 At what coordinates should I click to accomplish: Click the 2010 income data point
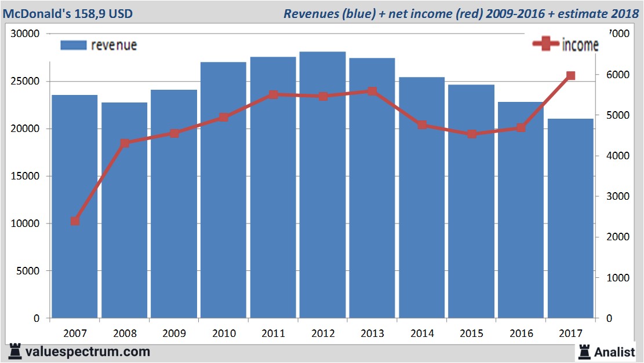pyautogui.click(x=223, y=118)
